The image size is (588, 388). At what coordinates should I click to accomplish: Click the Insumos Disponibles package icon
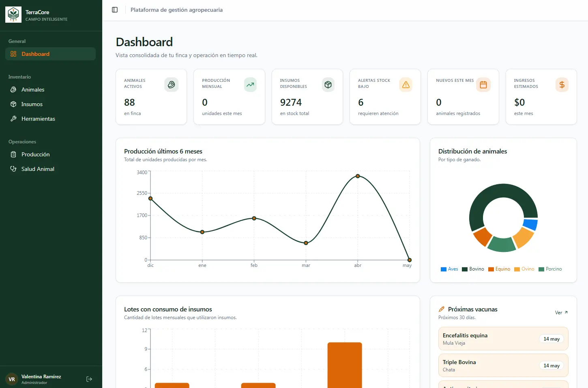328,85
